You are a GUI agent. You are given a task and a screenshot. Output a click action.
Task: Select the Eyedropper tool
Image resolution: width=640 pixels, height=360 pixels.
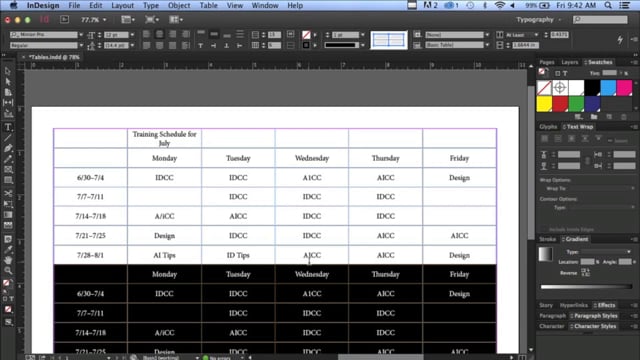click(x=8, y=250)
